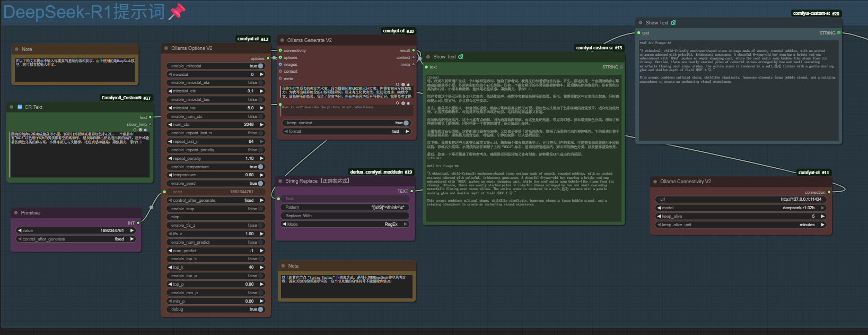868x335 pixels.
Task: Click the collapse dot on the yellow Note above CR Text
Action: click(x=17, y=49)
